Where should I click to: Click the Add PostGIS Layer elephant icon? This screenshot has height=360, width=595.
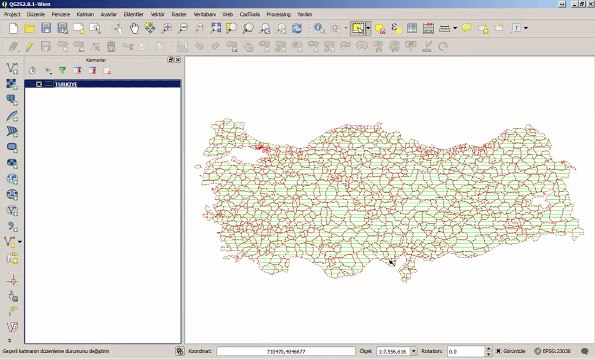12,100
